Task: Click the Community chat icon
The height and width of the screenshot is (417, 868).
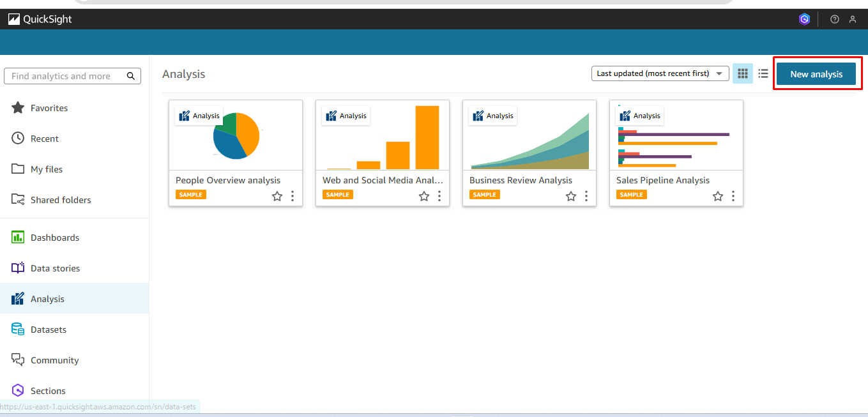Action: pos(18,360)
